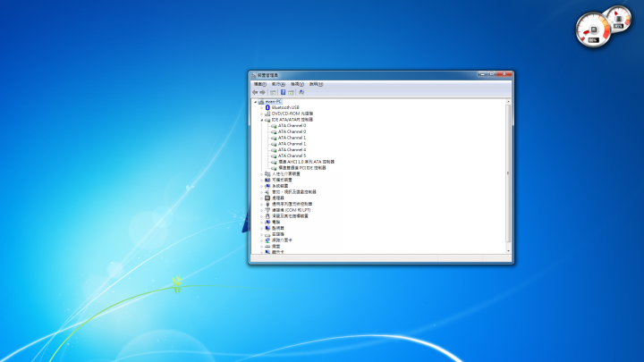This screenshot has height=362, width=644.
Task: Select the 滑鼠及其他指標裝置 label
Action: point(290,216)
